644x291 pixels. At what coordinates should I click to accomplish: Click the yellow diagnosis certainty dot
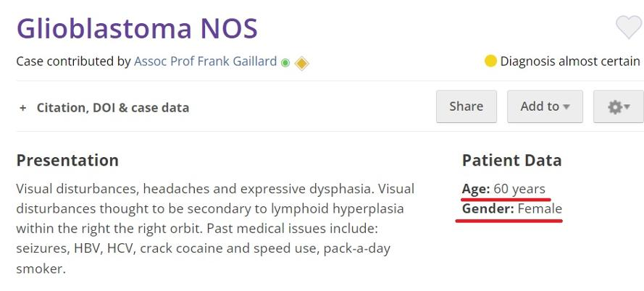coord(490,61)
